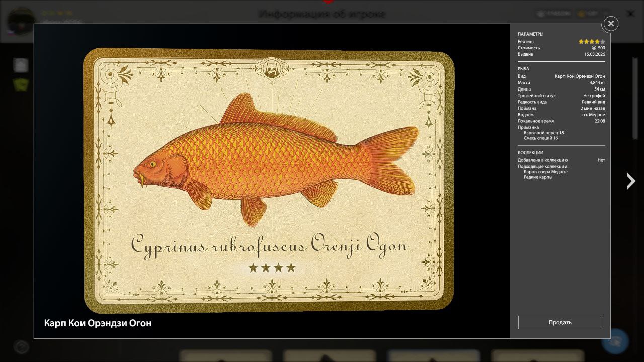Click the coin icon beside cost 500
Image resolution: width=644 pixels, height=362 pixels.
(x=594, y=48)
